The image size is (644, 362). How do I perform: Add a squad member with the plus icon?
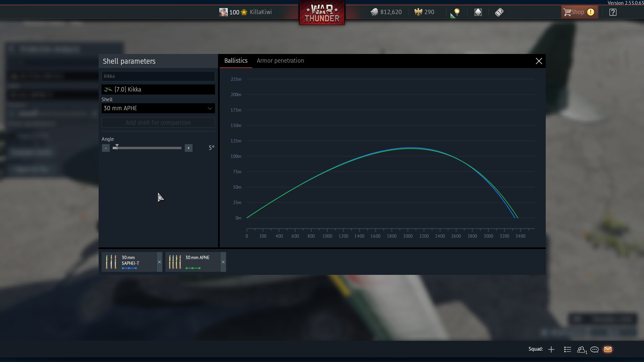coord(551,349)
